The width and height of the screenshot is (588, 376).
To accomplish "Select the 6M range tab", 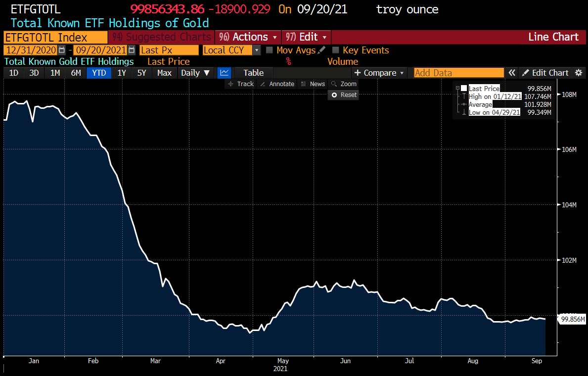I will pos(76,73).
